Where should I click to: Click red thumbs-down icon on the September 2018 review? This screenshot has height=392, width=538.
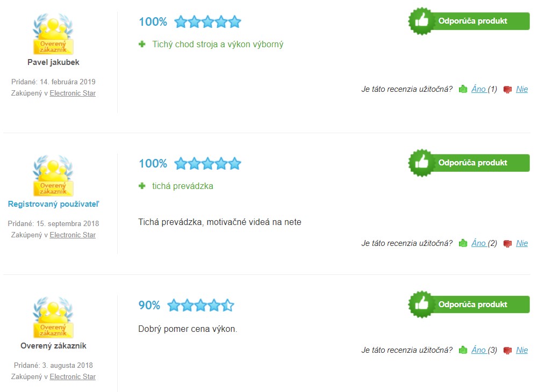[507, 243]
